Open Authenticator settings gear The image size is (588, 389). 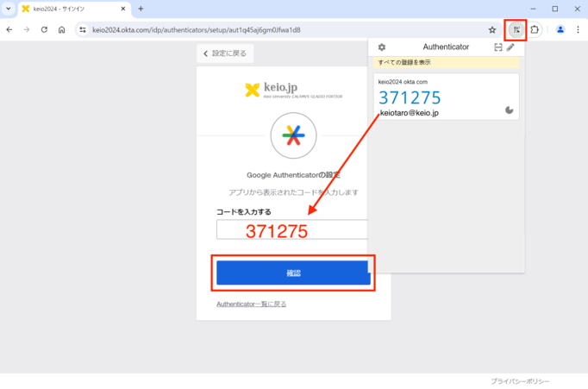tap(382, 47)
